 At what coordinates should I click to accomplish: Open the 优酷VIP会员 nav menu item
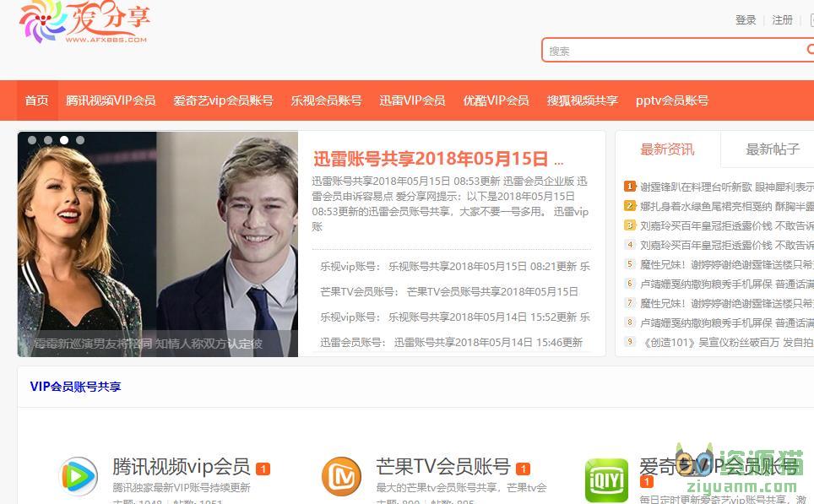[497, 100]
